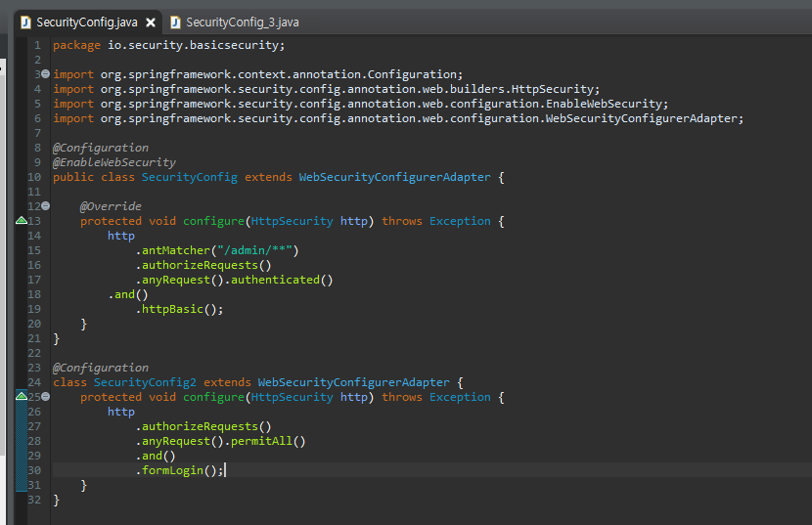Click the @Configuration annotation on line 23

click(101, 368)
